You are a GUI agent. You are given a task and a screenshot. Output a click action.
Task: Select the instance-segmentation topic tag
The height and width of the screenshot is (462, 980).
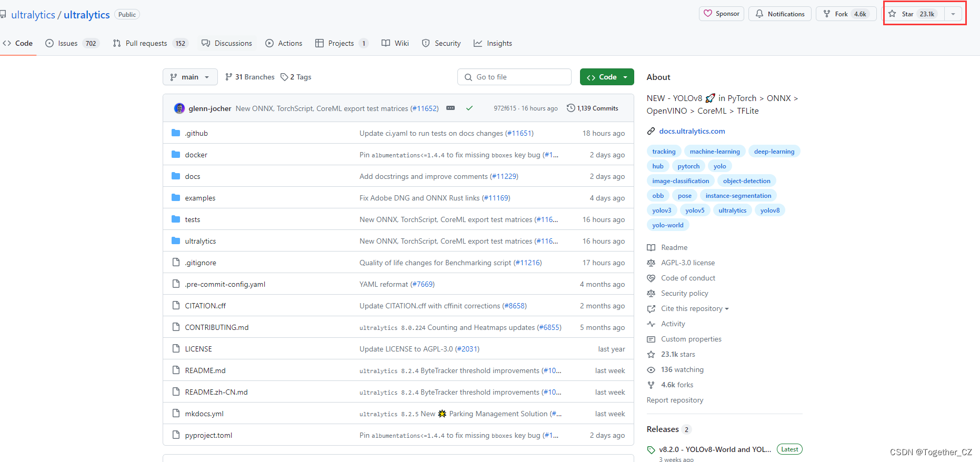coord(738,196)
